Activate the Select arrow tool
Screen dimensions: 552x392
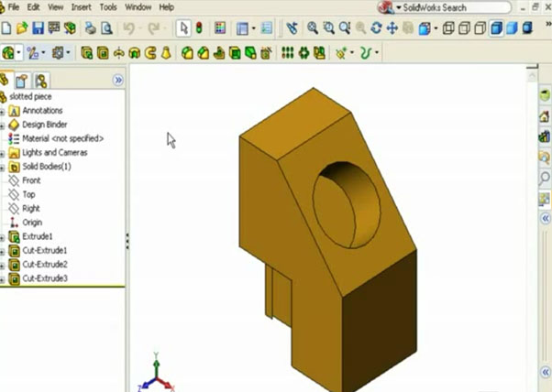(x=183, y=28)
